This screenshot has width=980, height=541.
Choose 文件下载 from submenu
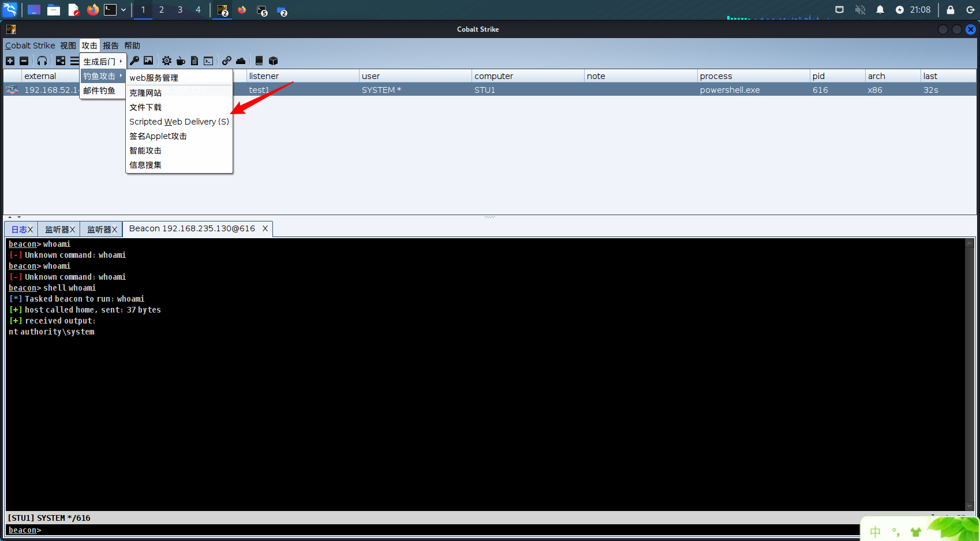tap(179, 107)
